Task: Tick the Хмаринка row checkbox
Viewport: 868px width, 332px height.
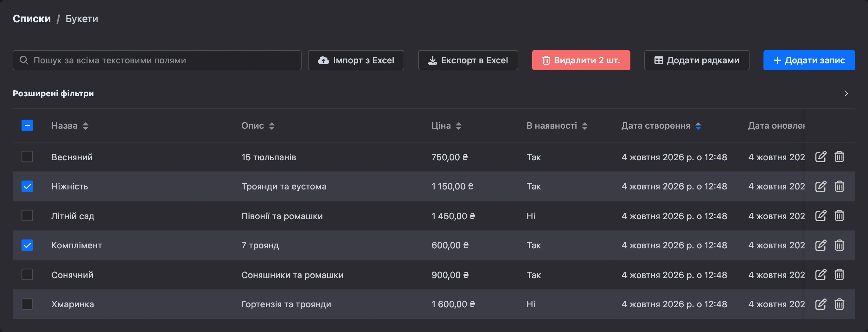Action: point(27,304)
